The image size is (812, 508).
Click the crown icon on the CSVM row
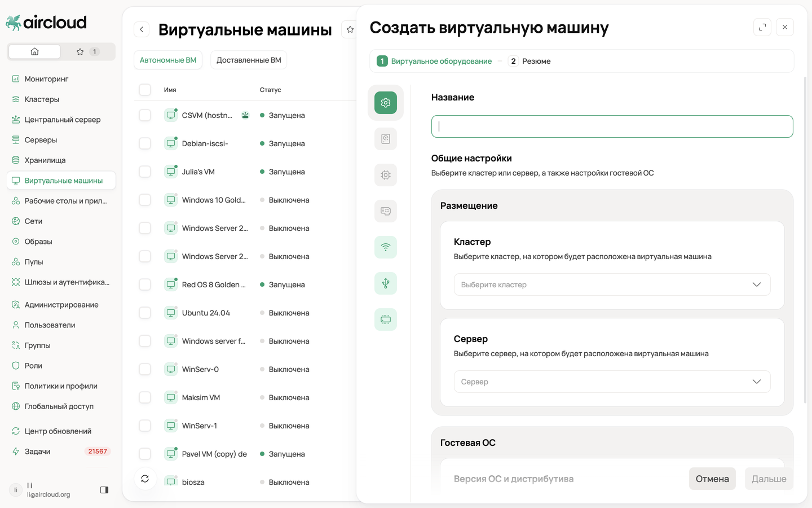tap(245, 115)
